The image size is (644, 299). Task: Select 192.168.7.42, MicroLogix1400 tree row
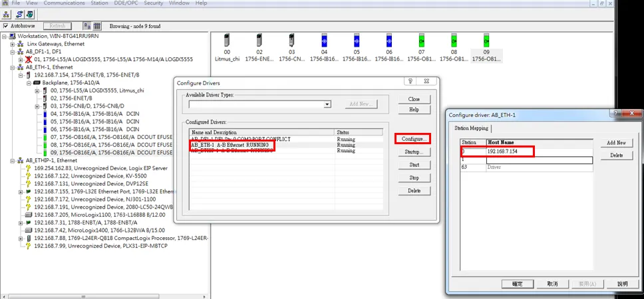(100, 231)
